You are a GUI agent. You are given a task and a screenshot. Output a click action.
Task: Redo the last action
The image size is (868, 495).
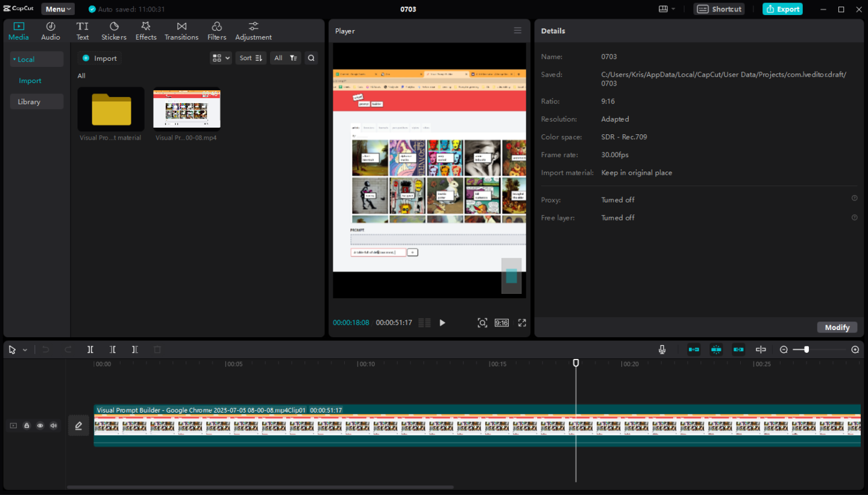pos(68,349)
